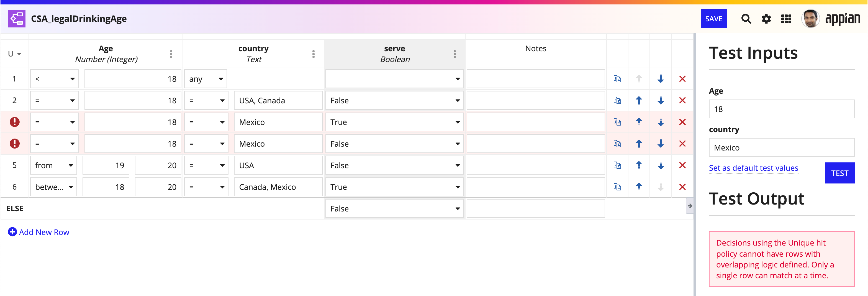Viewport: 868px width, 296px height.
Task: Open row 5 'from' operator dropdown
Action: pyautogui.click(x=53, y=165)
